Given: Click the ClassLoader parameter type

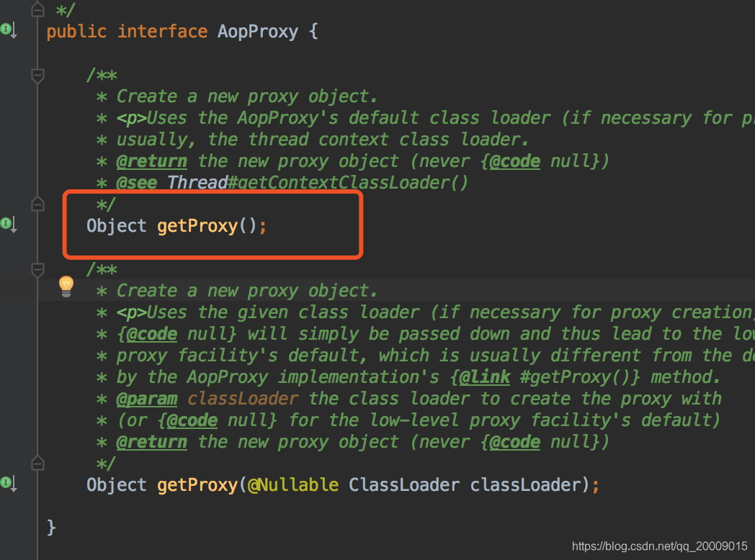Looking at the screenshot, I should pos(404,485).
